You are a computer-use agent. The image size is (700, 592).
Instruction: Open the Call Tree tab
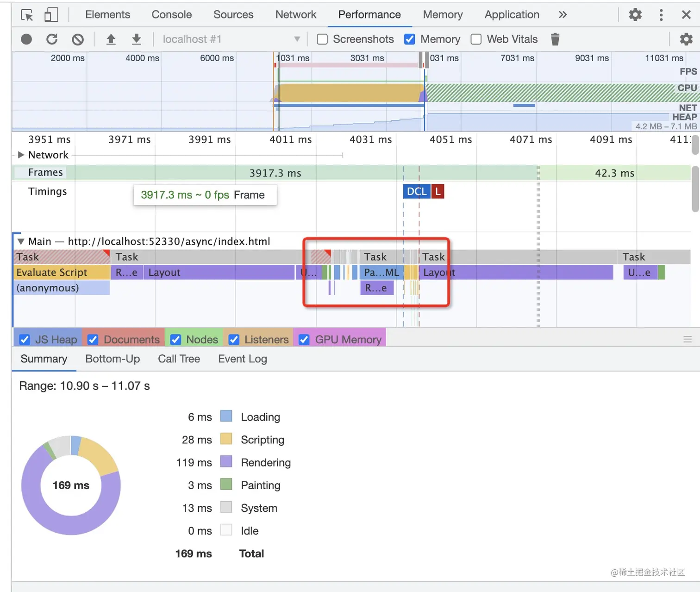tap(179, 359)
